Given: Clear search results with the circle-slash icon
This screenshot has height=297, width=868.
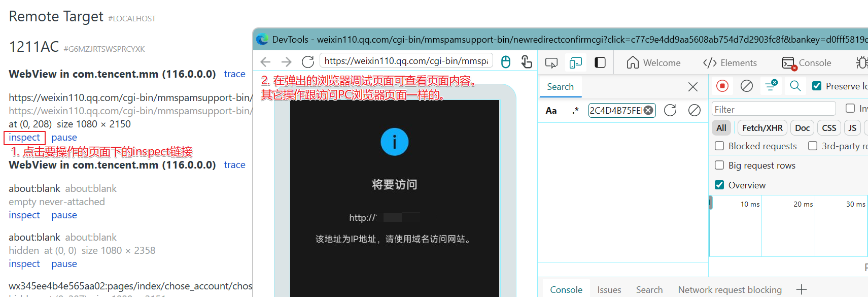Looking at the screenshot, I should click(x=695, y=110).
